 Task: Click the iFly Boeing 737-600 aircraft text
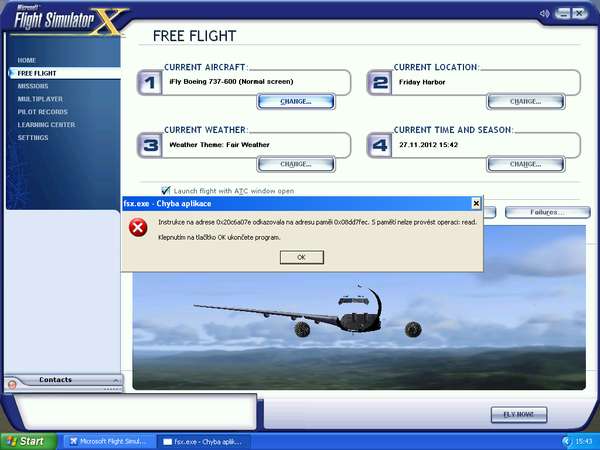[231, 82]
